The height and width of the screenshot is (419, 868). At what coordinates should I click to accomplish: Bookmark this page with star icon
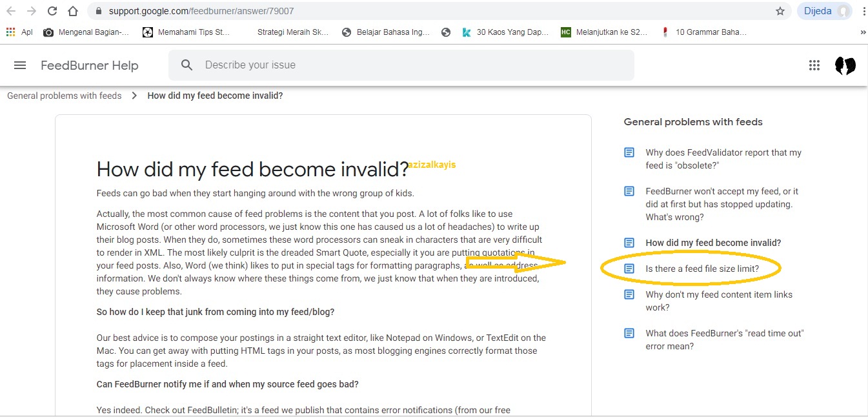[x=780, y=11]
